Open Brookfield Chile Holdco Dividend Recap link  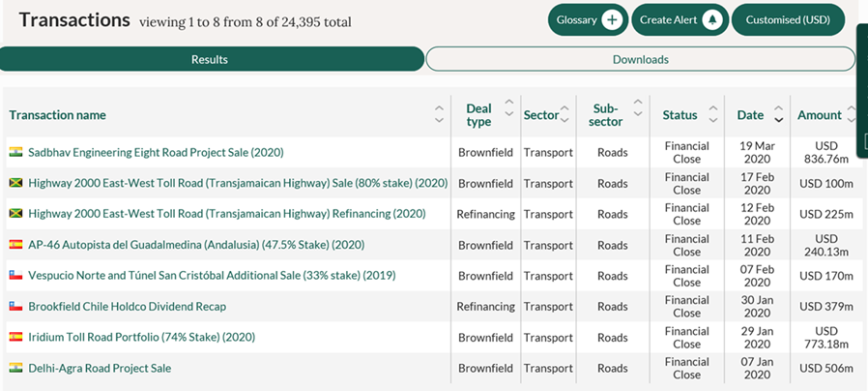click(128, 307)
